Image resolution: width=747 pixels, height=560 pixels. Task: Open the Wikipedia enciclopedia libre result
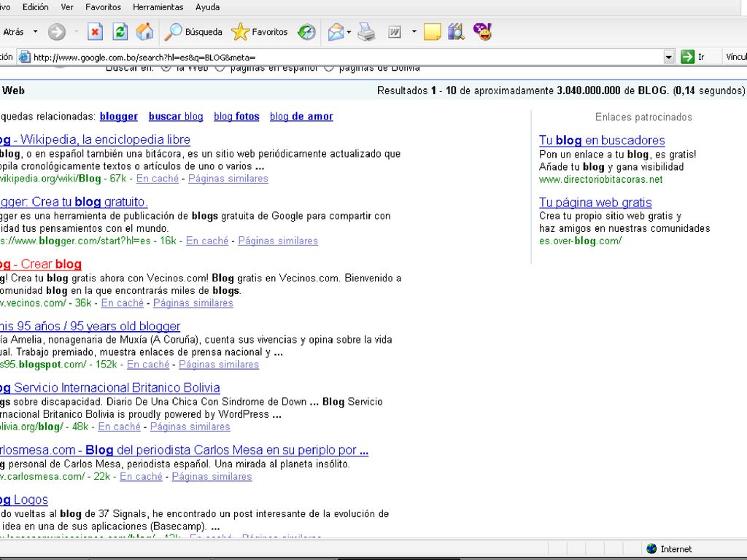[96, 139]
